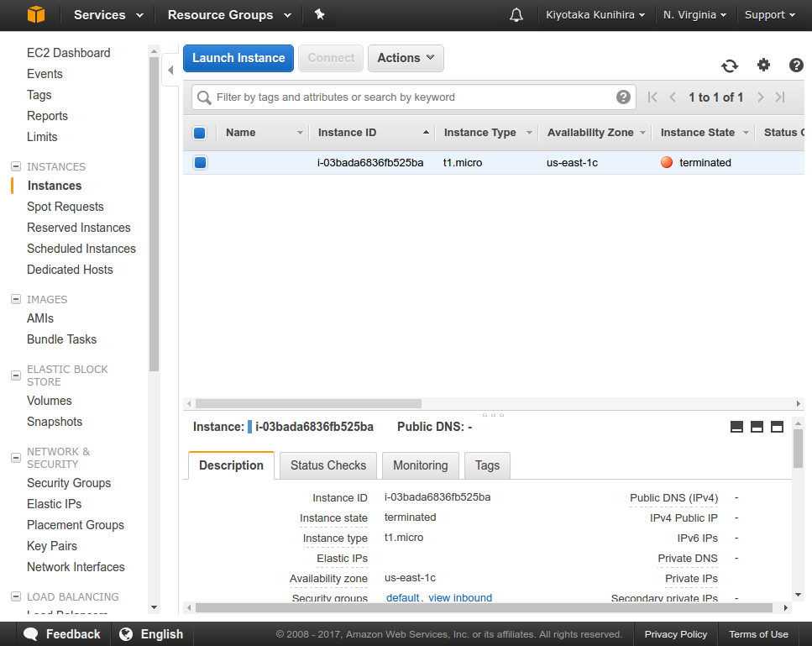Image resolution: width=812 pixels, height=646 pixels.
Task: Open the Resource Groups dropdown
Action: pos(229,15)
